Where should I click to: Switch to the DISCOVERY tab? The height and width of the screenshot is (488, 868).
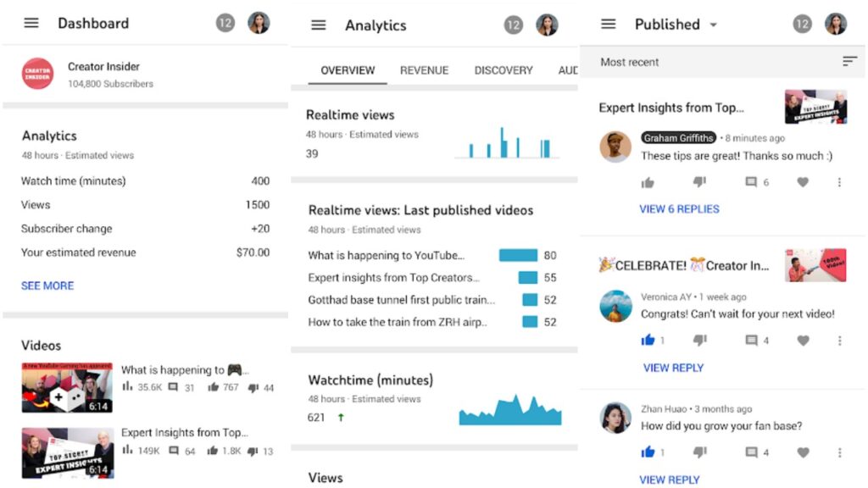[504, 70]
